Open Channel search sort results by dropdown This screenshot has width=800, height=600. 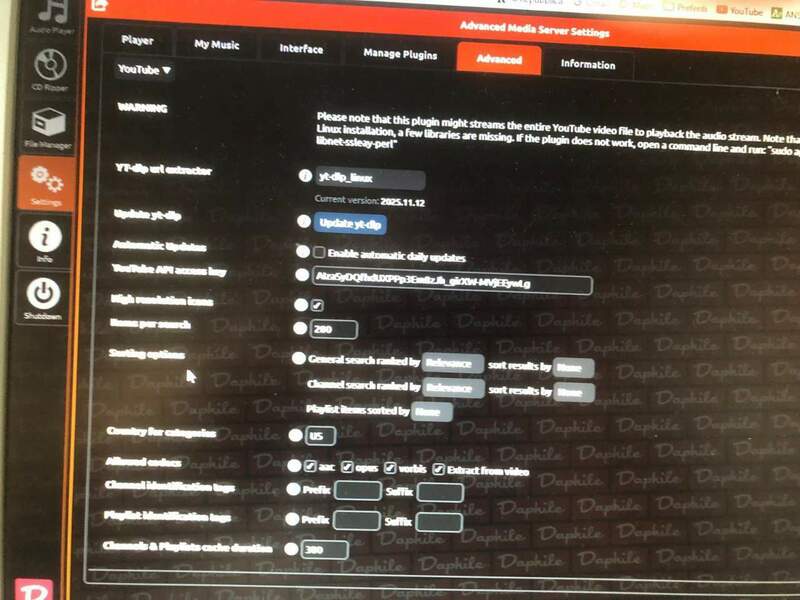tap(573, 392)
